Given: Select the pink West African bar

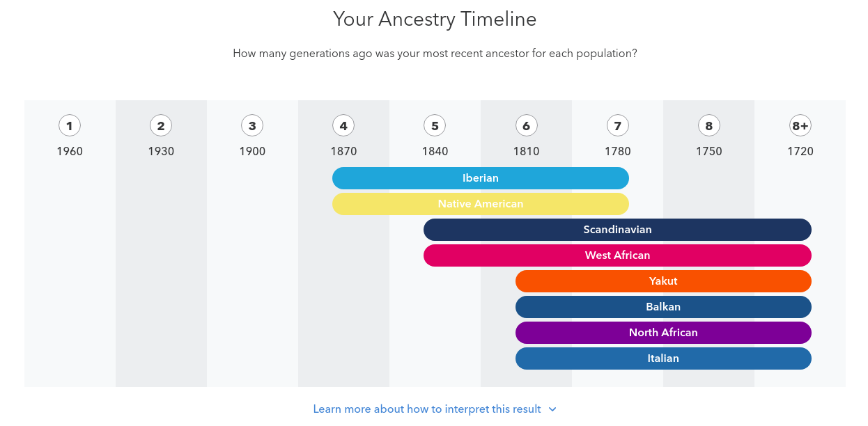Looking at the screenshot, I should [x=617, y=255].
